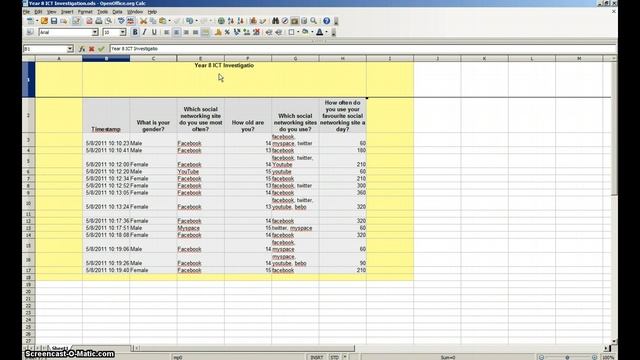Open the Edit menu

(38, 12)
